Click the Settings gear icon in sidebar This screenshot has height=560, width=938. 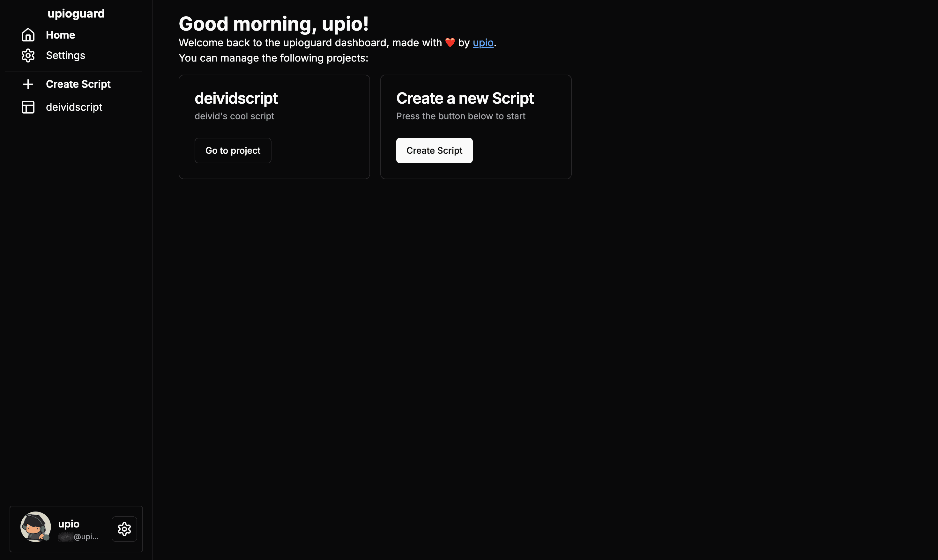click(28, 55)
